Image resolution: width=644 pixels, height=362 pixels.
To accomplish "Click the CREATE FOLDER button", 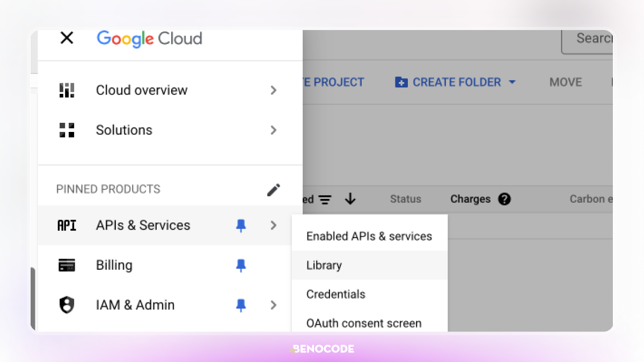I will [x=455, y=82].
